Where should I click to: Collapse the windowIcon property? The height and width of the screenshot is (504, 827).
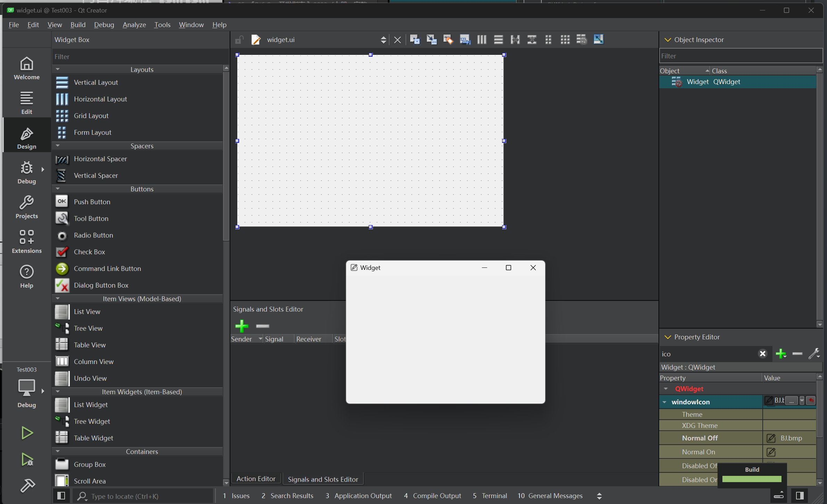pos(664,402)
